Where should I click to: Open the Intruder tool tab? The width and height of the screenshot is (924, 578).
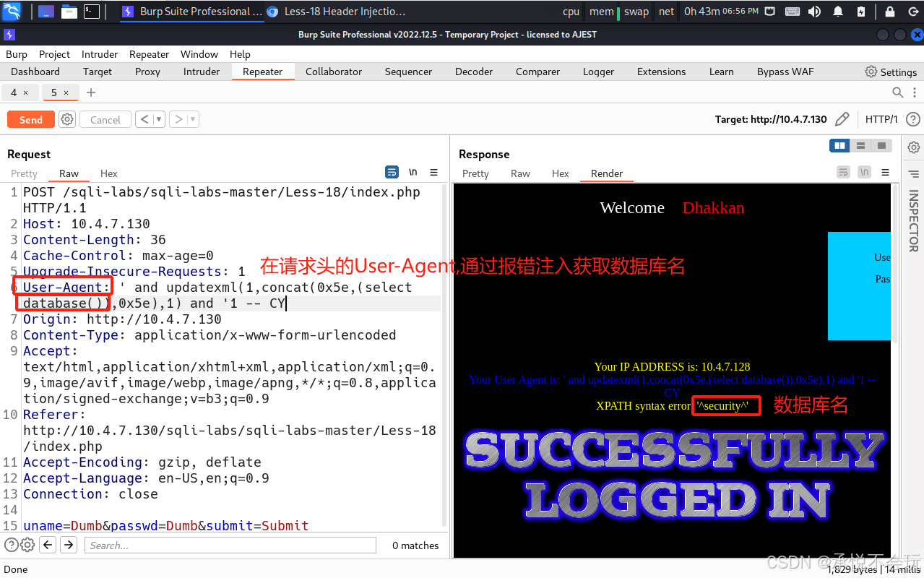tap(202, 72)
